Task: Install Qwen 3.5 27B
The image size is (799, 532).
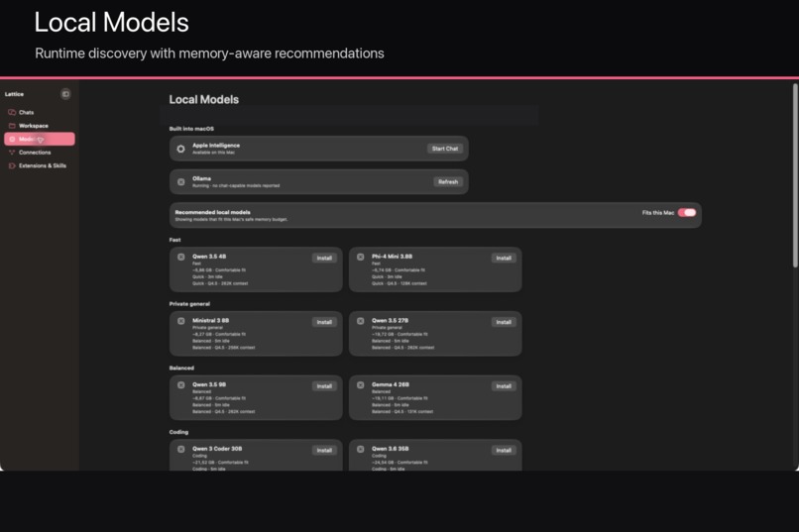Action: coord(504,322)
